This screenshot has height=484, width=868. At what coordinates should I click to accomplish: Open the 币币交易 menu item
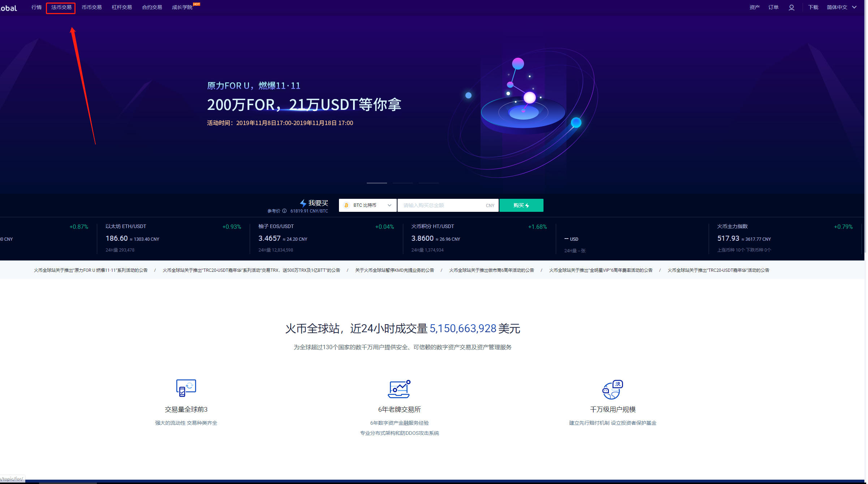point(91,7)
